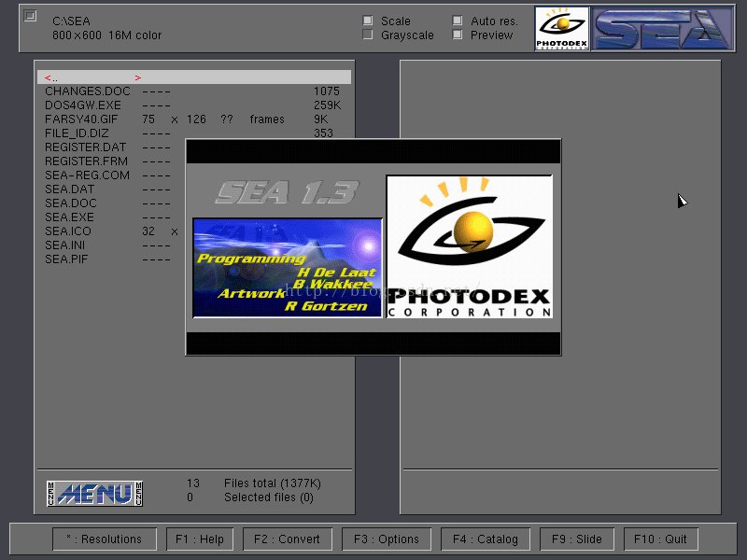
Task: Click the Selected files (0) status text
Action: 269,497
